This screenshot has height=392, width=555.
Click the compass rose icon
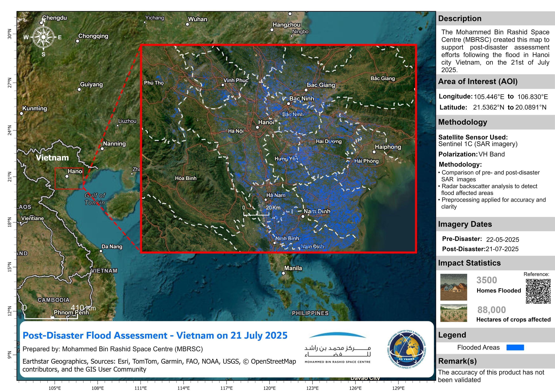click(x=43, y=37)
